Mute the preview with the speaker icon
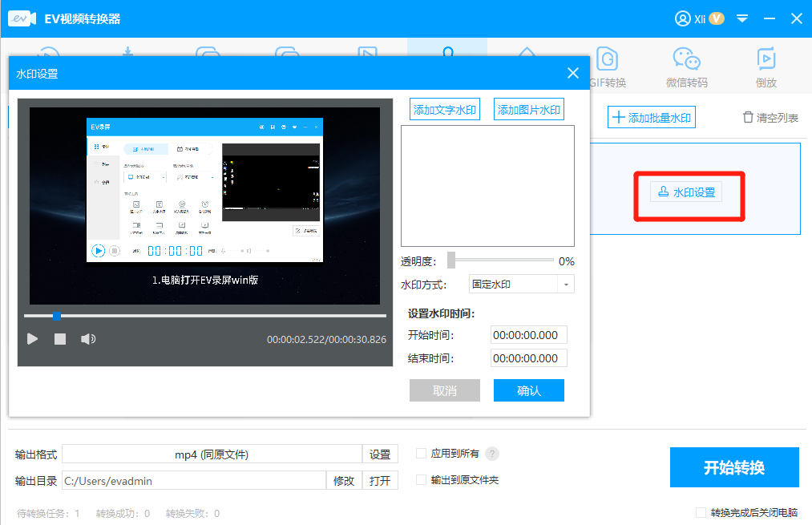The image size is (812, 525). [87, 339]
